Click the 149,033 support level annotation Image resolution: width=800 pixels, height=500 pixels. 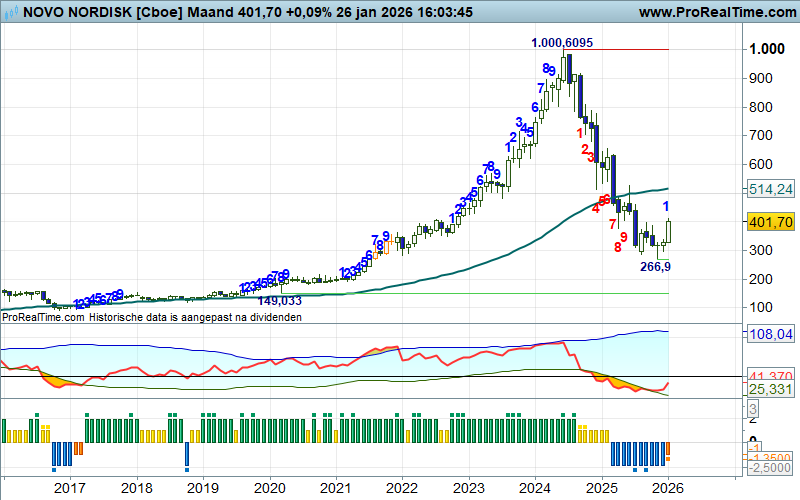[x=280, y=300]
